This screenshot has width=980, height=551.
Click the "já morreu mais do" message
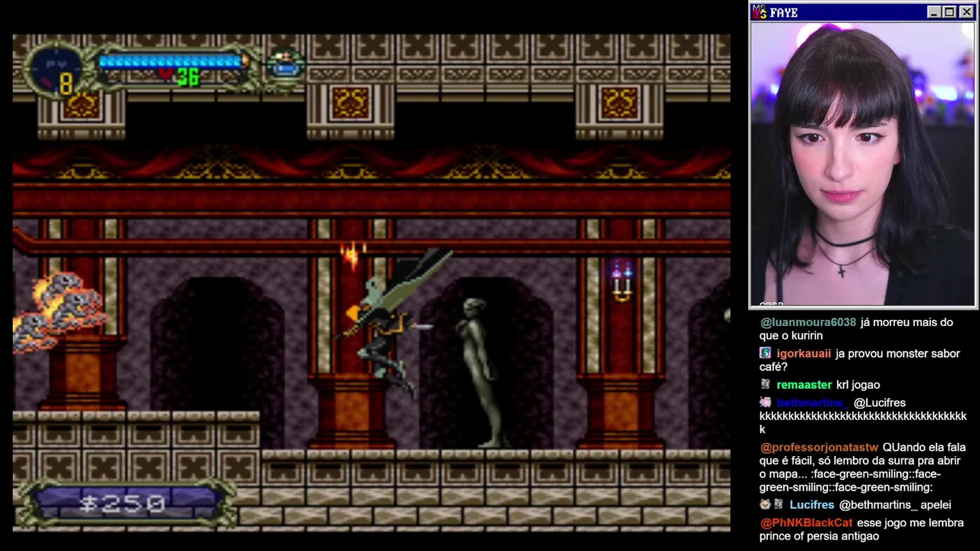pos(907,322)
